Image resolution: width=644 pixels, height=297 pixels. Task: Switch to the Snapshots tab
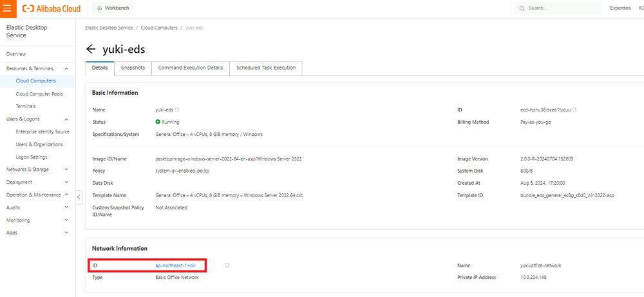[133, 68]
